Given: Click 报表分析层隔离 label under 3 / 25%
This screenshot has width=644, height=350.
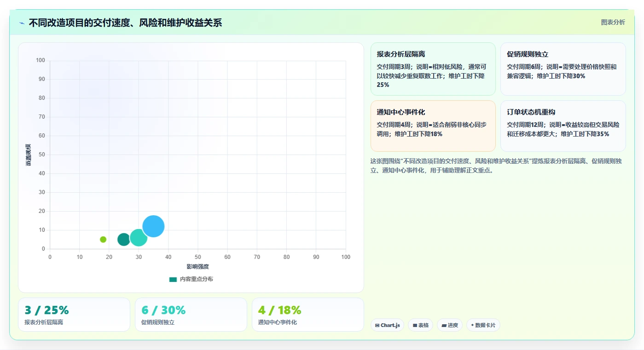Looking at the screenshot, I should 44,322.
